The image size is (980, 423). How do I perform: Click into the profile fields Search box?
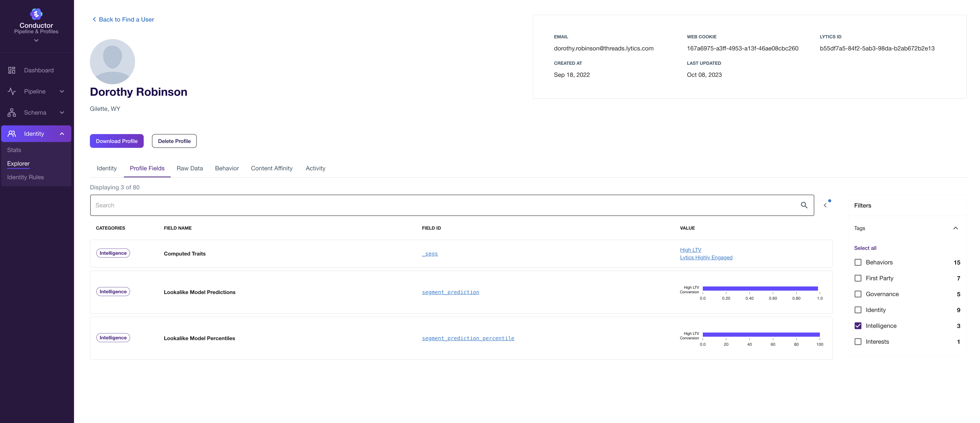tap(452, 205)
